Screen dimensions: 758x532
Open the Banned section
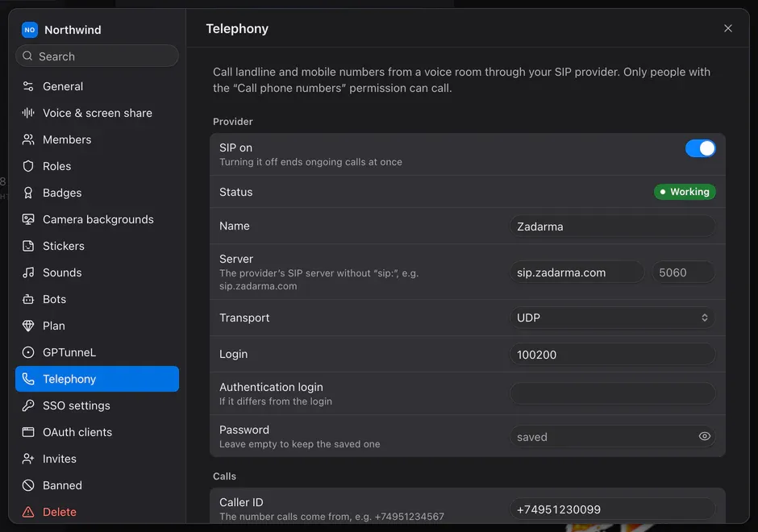pos(97,485)
